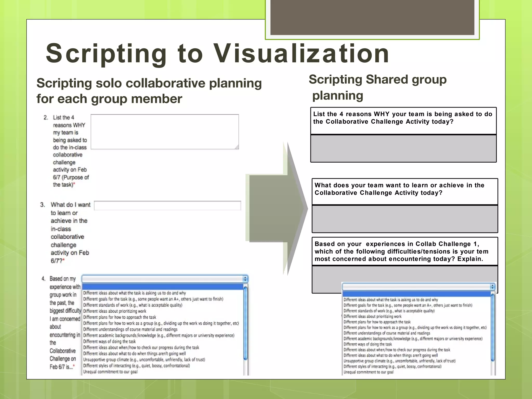The width and height of the screenshot is (532, 399).
Task: Pick 'Different goals for the task' in shared group list
Action: [408, 305]
